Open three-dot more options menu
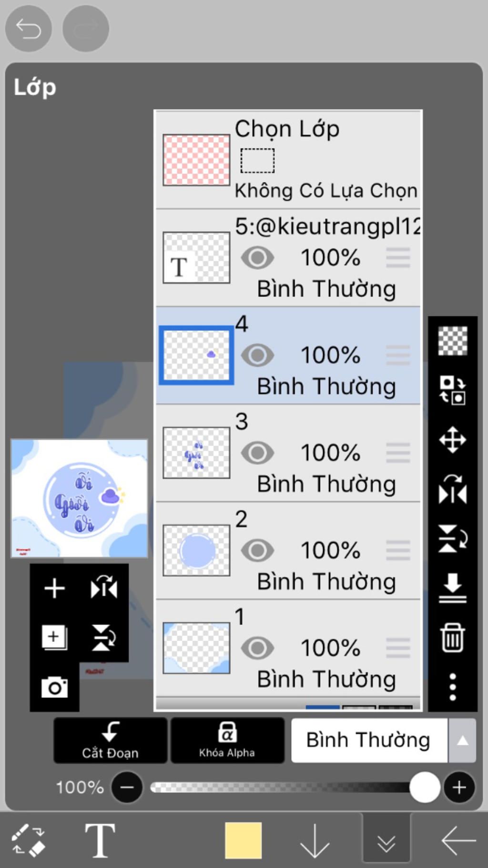The image size is (488, 868). tap(452, 687)
